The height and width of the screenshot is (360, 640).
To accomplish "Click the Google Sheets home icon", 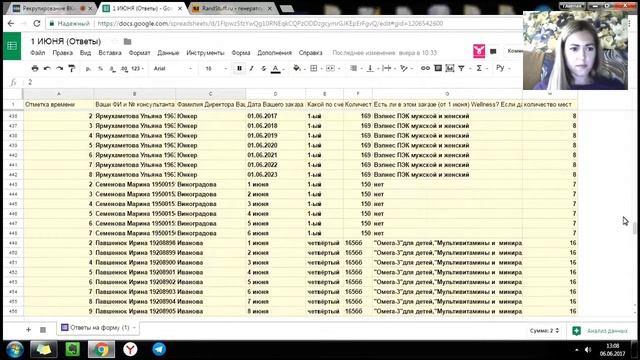I will pos(12,46).
